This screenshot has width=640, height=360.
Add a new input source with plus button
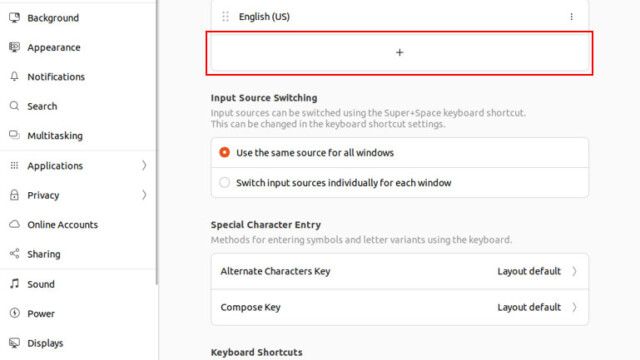pos(400,52)
